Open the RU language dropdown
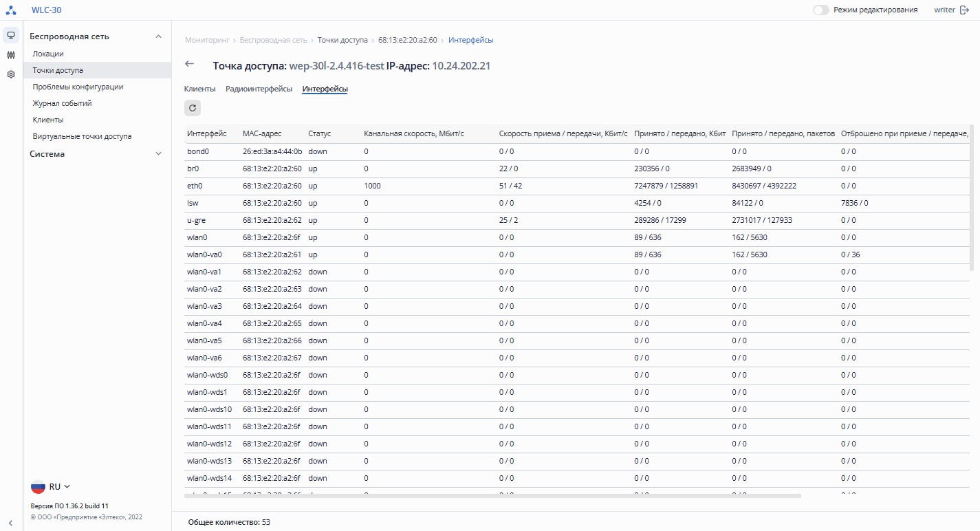Image resolution: width=980 pixels, height=531 pixels. click(x=60, y=487)
